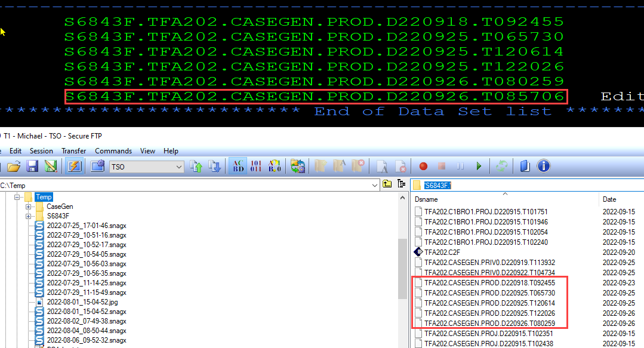Click the synchronize folders icon
This screenshot has height=348, width=644.
point(298,167)
